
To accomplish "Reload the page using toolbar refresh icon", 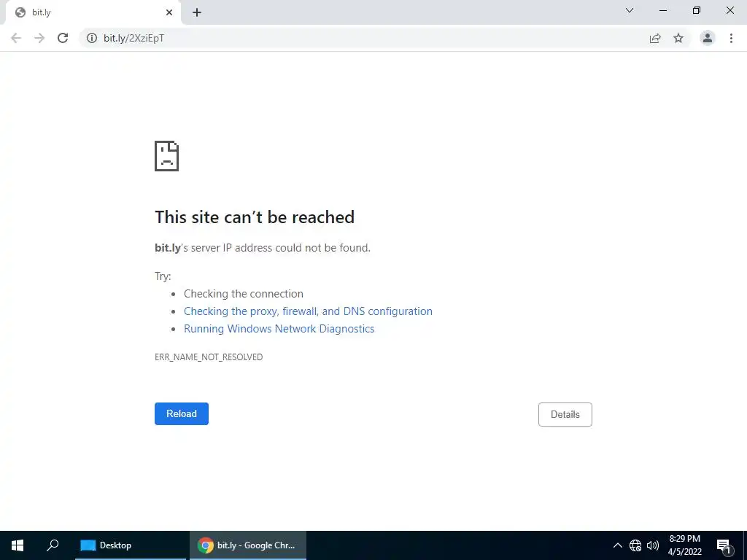I will [x=63, y=38].
